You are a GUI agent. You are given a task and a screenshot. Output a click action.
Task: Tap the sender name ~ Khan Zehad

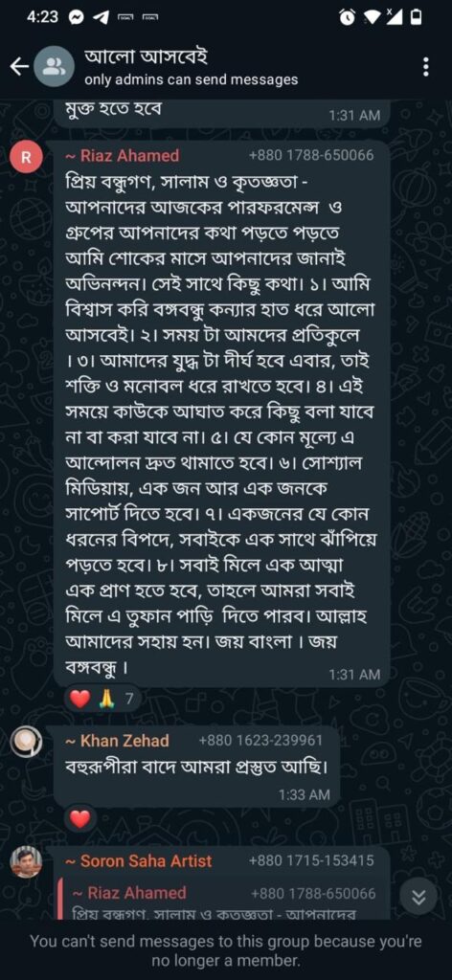point(117,741)
